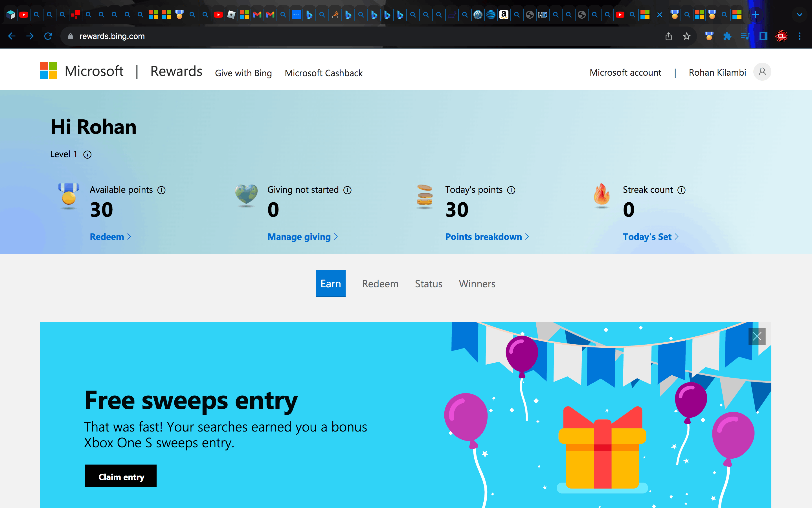812x508 pixels.
Task: Close the Free sweeps entry banner
Action: coord(757,336)
